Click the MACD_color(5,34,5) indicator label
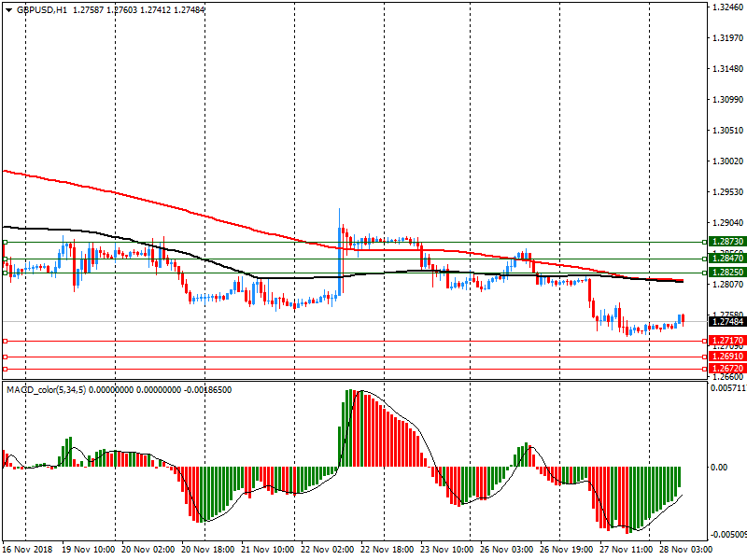Screen dimensions: 747x560 [47, 390]
